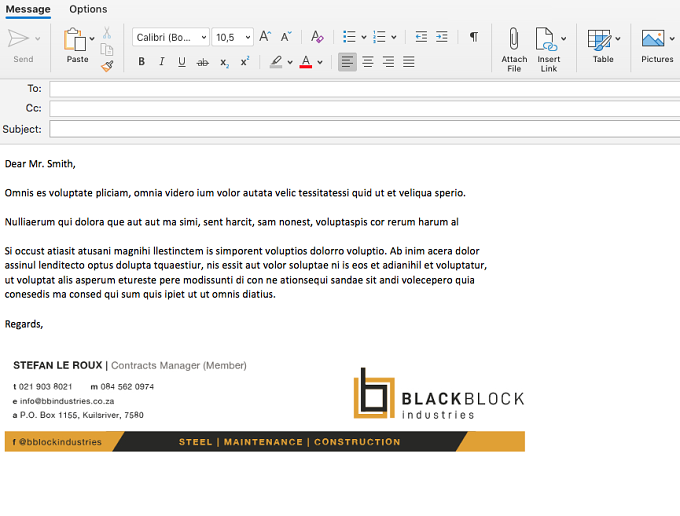The width and height of the screenshot is (680, 516).
Task: Open the Calibri font name dropdown
Action: tap(171, 37)
